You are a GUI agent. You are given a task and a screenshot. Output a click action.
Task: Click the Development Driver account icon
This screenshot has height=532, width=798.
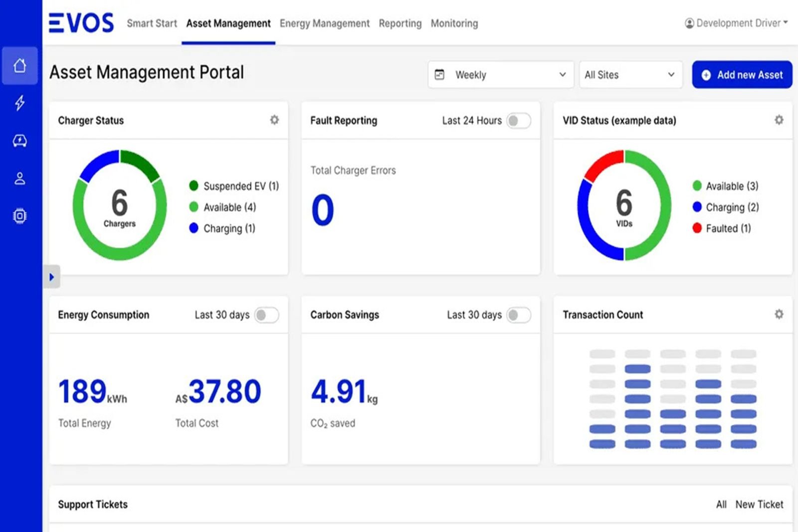point(690,22)
